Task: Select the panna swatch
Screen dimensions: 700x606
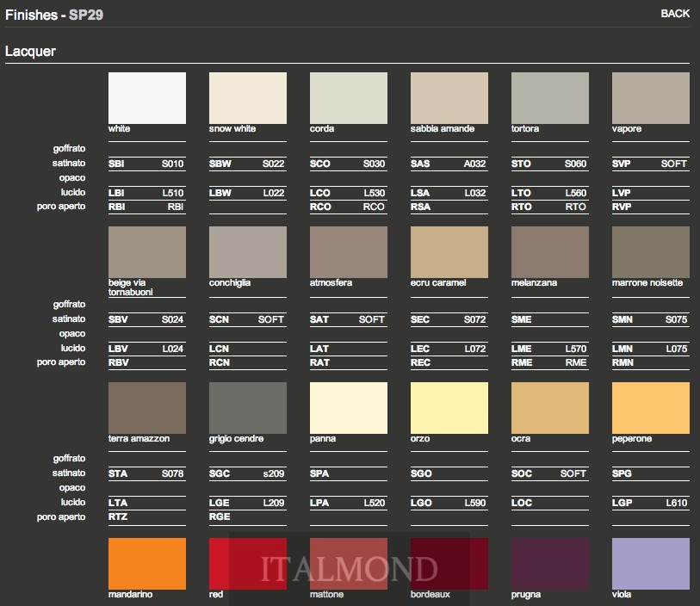Action: coord(349,408)
